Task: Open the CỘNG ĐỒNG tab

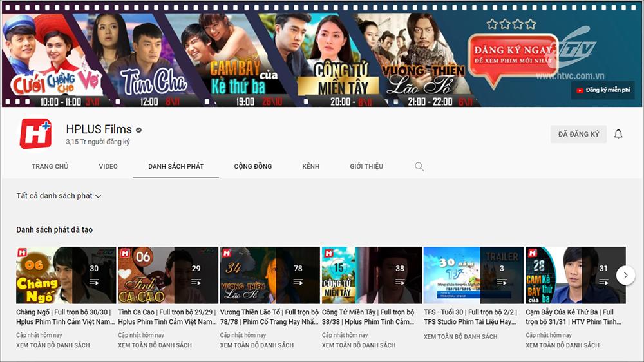Action: (x=253, y=166)
